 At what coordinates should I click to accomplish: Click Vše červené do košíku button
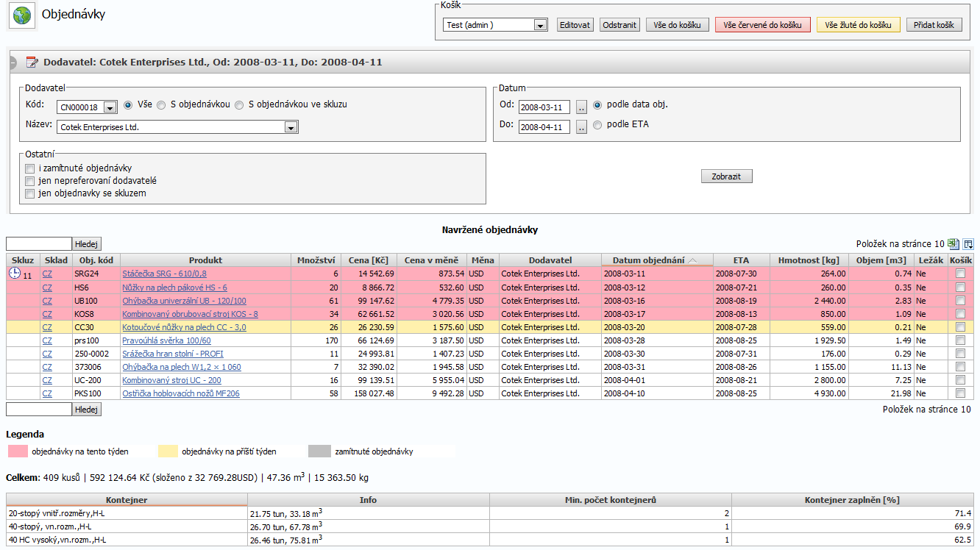tap(763, 24)
